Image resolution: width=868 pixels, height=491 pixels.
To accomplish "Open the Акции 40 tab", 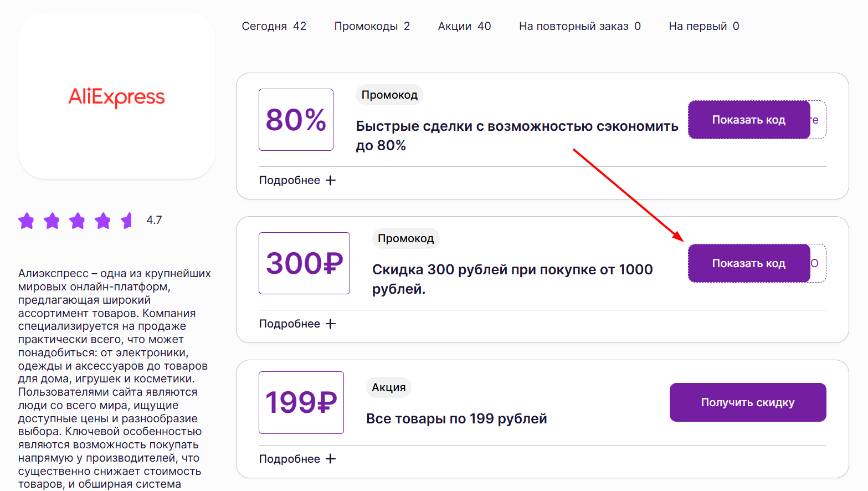I will [x=465, y=25].
